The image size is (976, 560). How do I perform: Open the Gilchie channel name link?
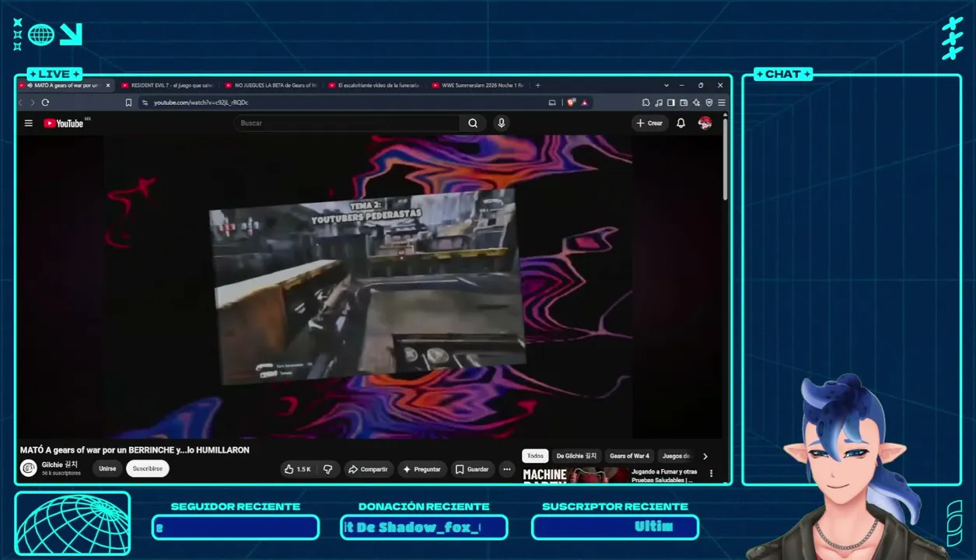coord(60,464)
